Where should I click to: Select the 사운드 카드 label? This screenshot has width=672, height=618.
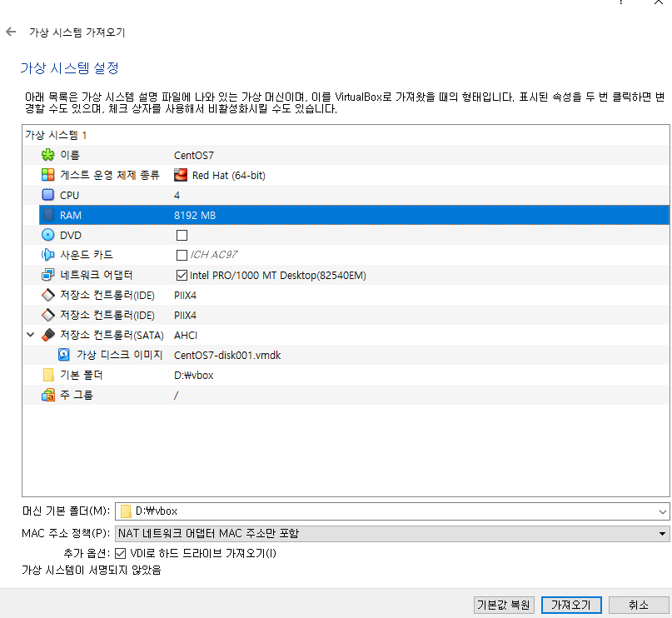point(86,255)
